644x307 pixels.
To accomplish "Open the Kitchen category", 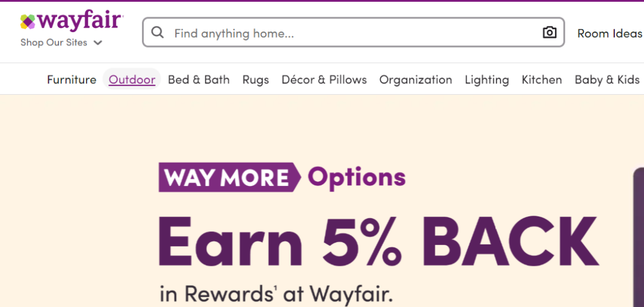I will click(x=541, y=80).
